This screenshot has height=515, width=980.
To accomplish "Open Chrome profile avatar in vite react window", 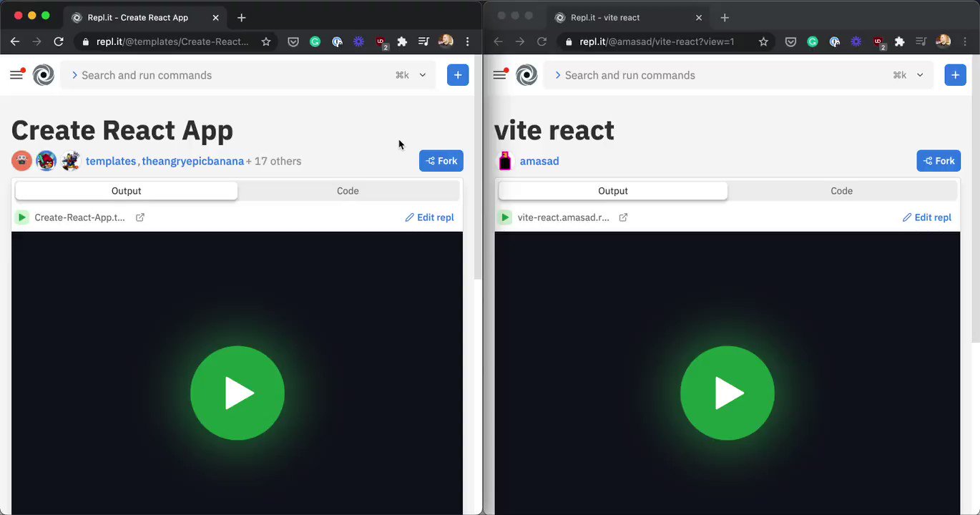I will 943,41.
